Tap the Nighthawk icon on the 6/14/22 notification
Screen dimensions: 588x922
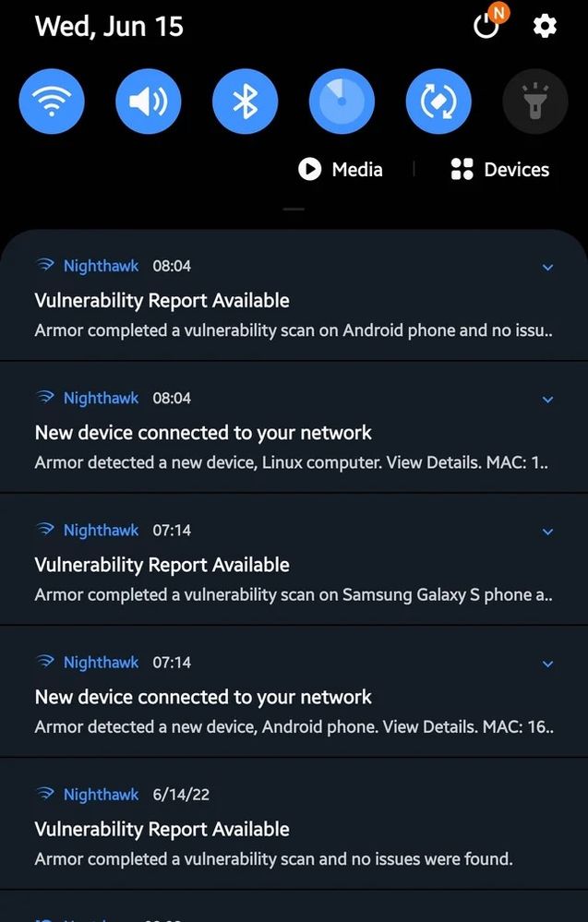(x=45, y=795)
